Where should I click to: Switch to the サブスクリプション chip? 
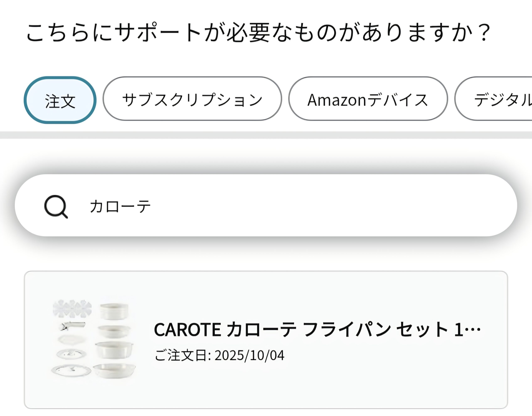192,99
